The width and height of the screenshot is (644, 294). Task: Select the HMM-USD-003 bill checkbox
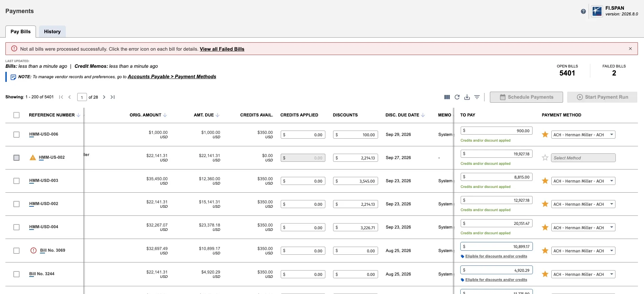(x=16, y=181)
